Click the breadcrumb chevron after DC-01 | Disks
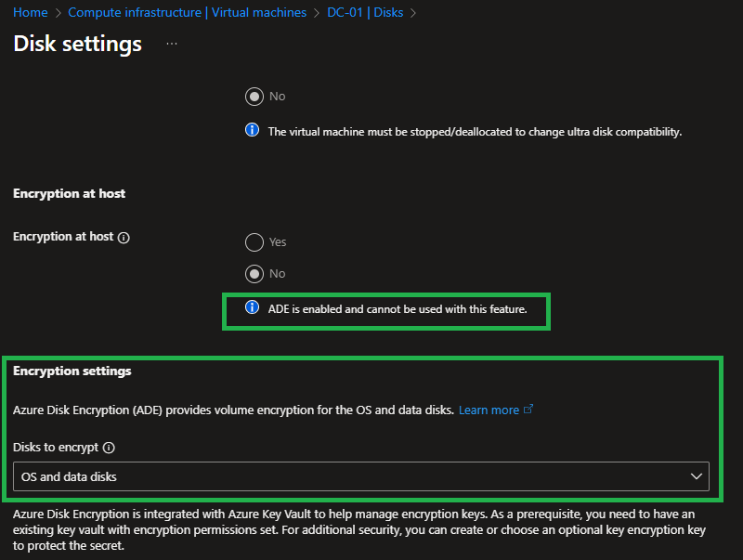The width and height of the screenshot is (743, 560). pos(413,13)
